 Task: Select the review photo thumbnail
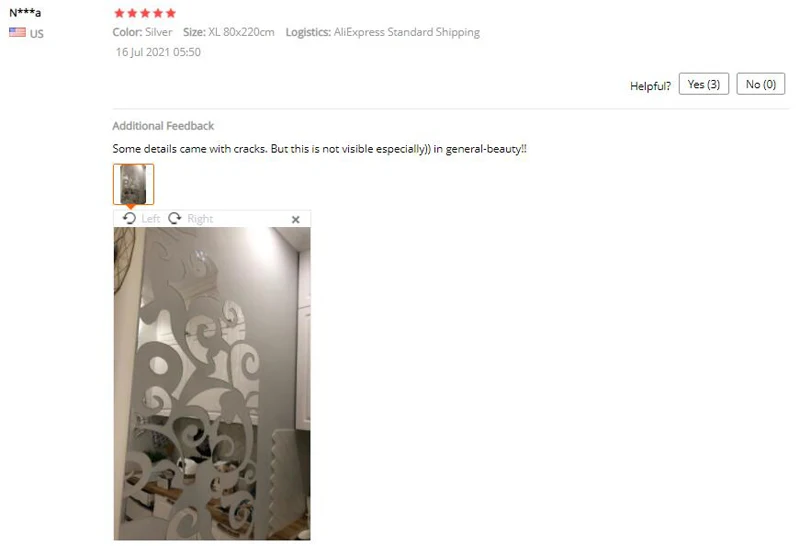click(133, 184)
